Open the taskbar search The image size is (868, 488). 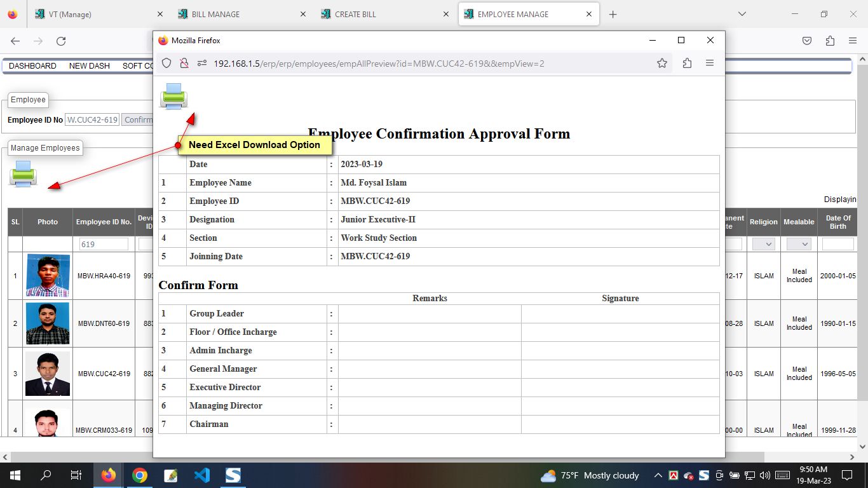(x=46, y=475)
